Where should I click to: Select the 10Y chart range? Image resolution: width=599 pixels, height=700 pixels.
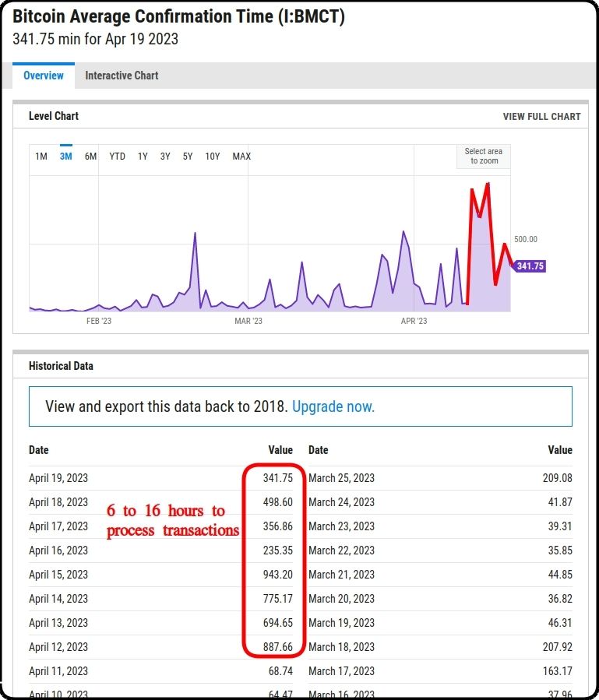(x=213, y=157)
